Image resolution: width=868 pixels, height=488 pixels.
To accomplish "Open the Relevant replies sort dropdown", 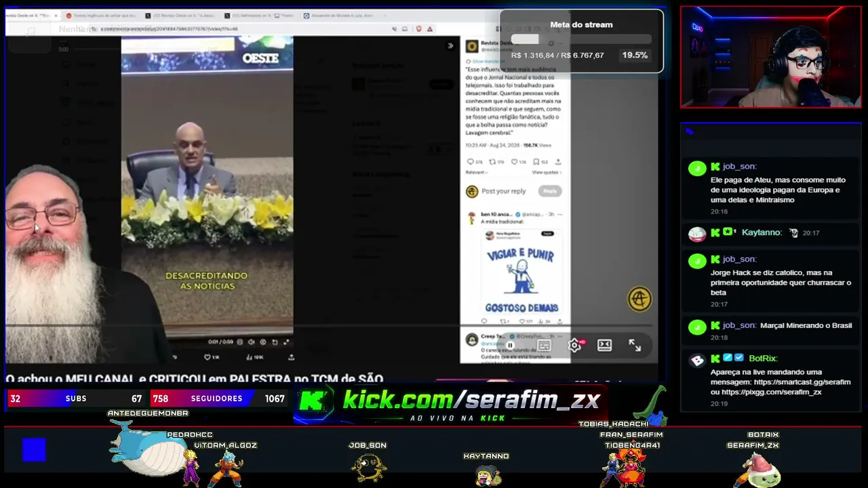I will click(476, 172).
